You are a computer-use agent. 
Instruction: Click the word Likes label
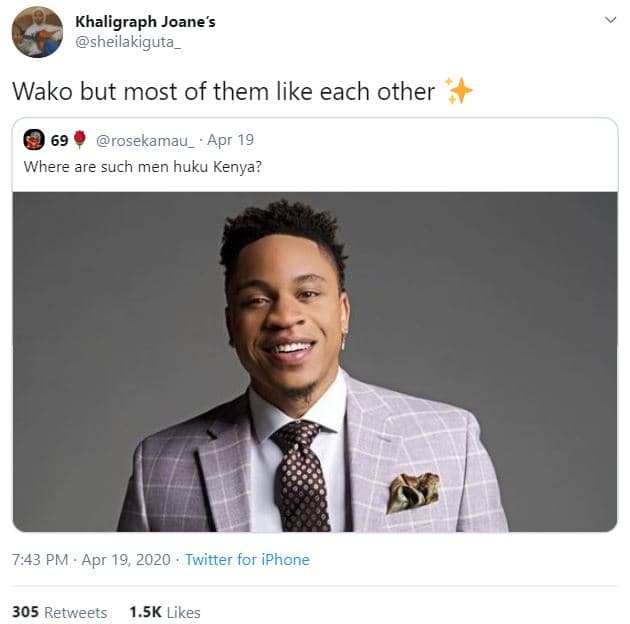click(184, 612)
